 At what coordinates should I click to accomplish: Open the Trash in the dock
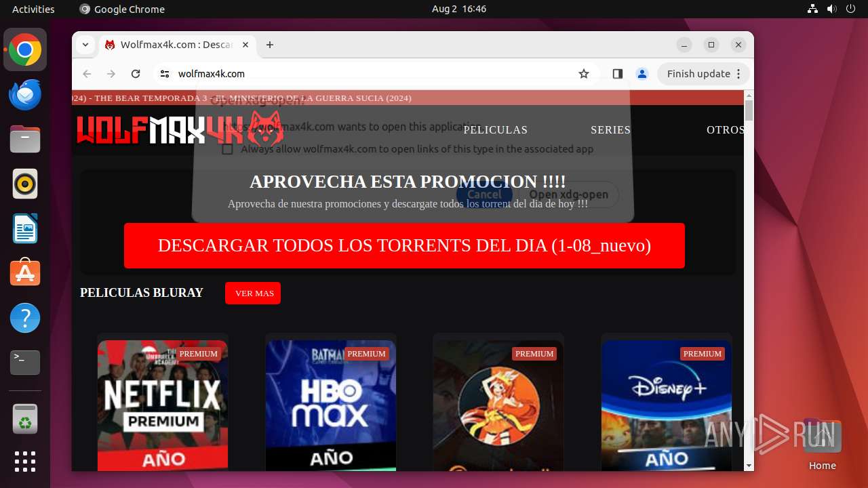click(25, 419)
